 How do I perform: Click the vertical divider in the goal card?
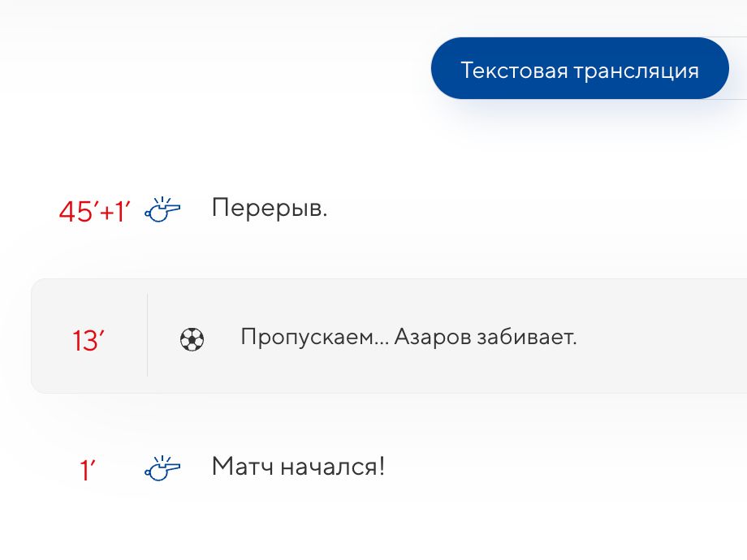coord(147,336)
